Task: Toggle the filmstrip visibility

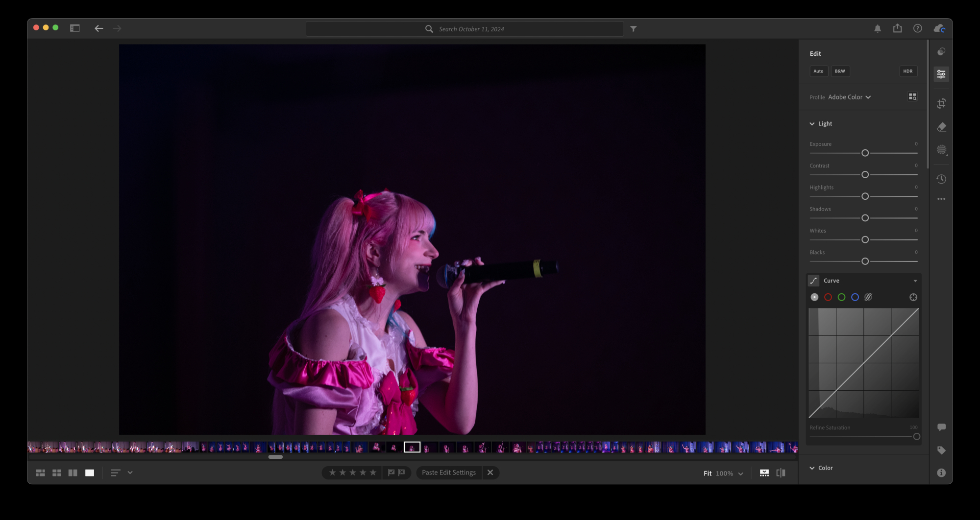Action: [764, 473]
